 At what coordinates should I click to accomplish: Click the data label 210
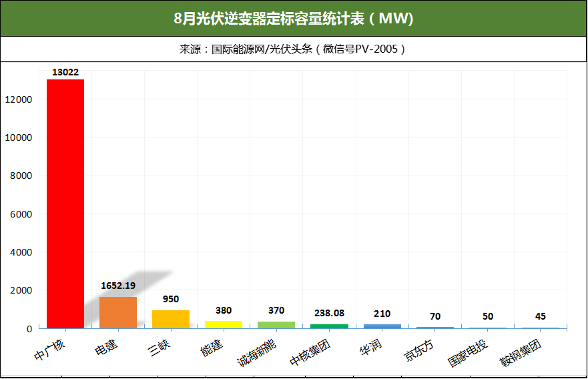click(x=382, y=314)
